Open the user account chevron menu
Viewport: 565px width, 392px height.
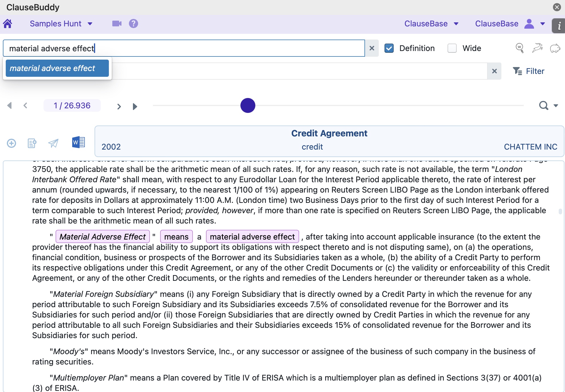(x=542, y=24)
